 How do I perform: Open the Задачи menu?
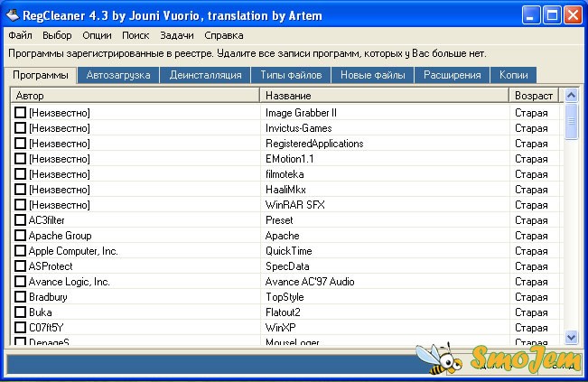[x=177, y=35]
